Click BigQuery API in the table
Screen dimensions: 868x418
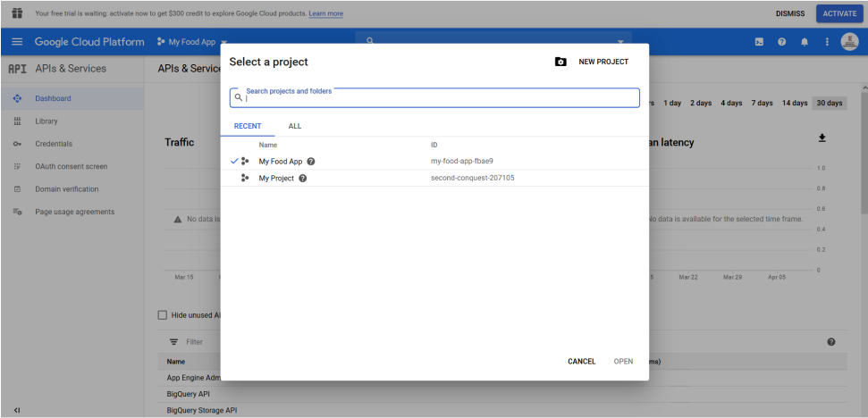click(189, 394)
